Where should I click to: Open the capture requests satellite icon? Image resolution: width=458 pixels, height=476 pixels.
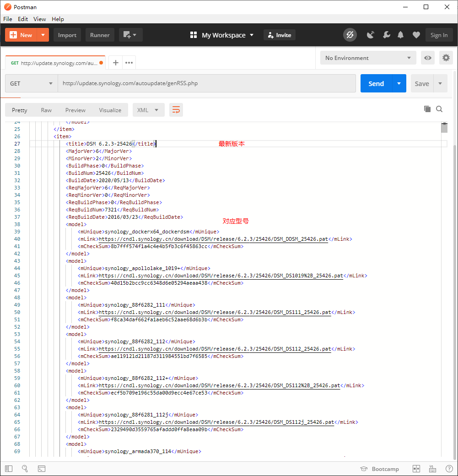tap(370, 35)
